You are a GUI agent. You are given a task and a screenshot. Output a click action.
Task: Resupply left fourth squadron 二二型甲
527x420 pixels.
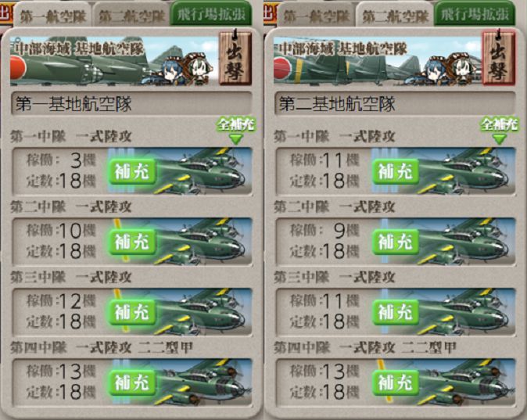click(x=132, y=382)
